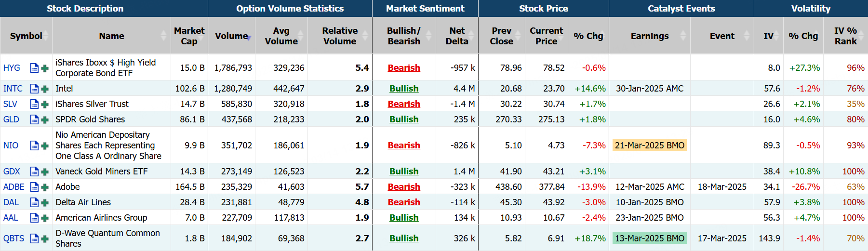
Task: Click the green plus icon for DAL
Action: point(45,202)
